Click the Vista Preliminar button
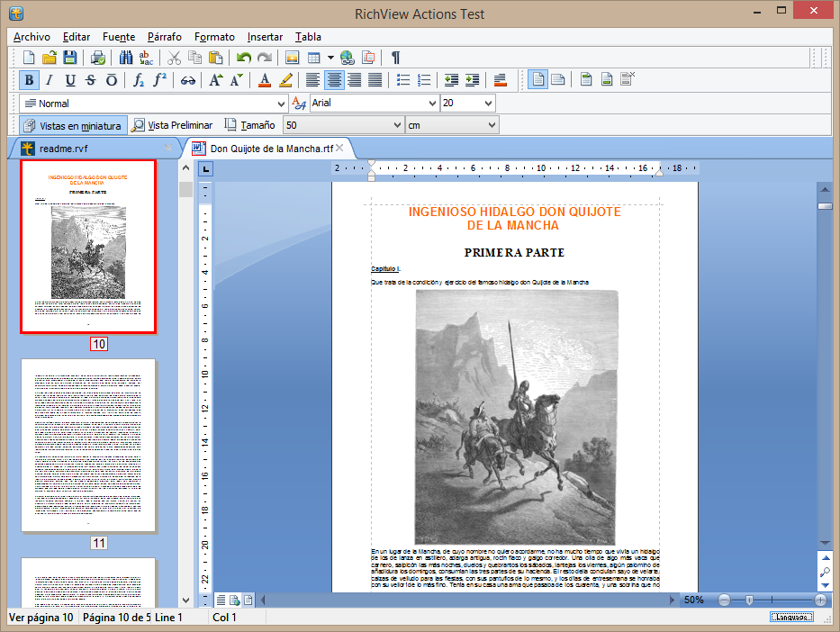 pos(173,125)
